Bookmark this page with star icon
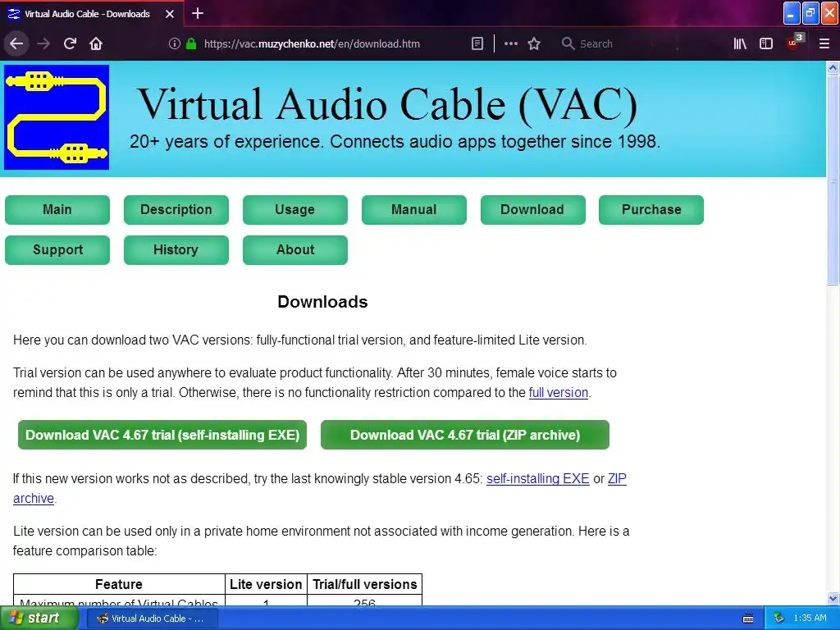The width and height of the screenshot is (840, 630). pos(534,43)
